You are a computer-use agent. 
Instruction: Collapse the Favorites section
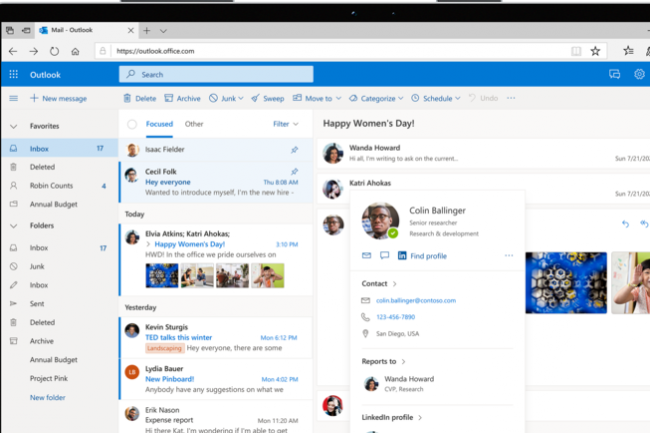(14, 126)
